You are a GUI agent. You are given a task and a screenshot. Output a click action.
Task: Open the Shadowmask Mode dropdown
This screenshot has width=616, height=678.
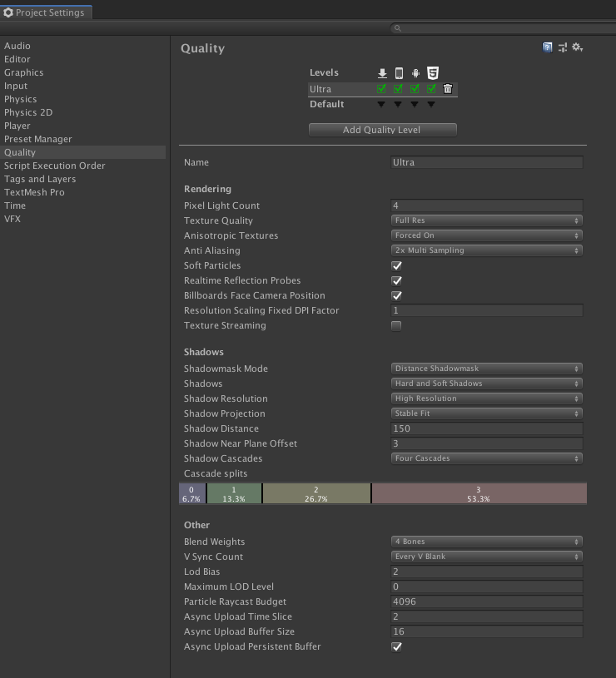pos(486,369)
